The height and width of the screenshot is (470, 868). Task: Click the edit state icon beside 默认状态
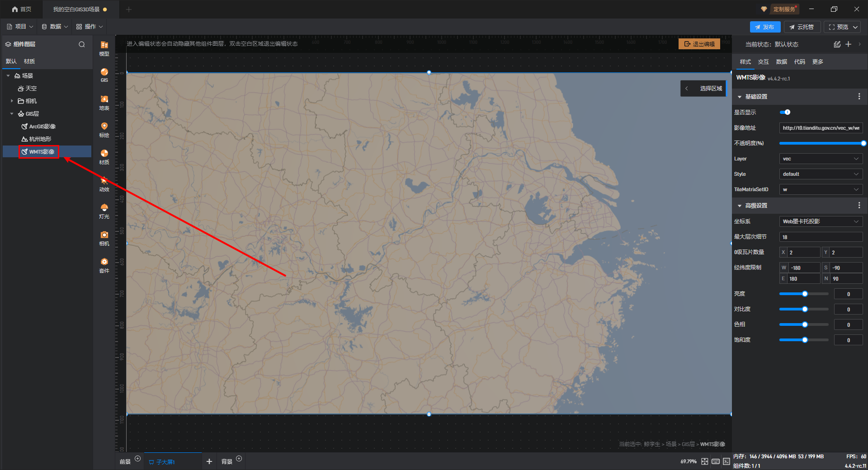pyautogui.click(x=837, y=44)
